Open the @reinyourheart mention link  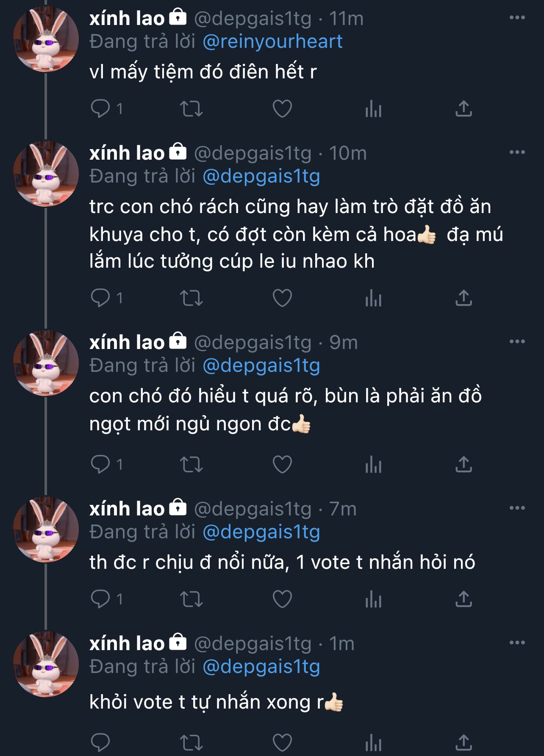tap(272, 42)
